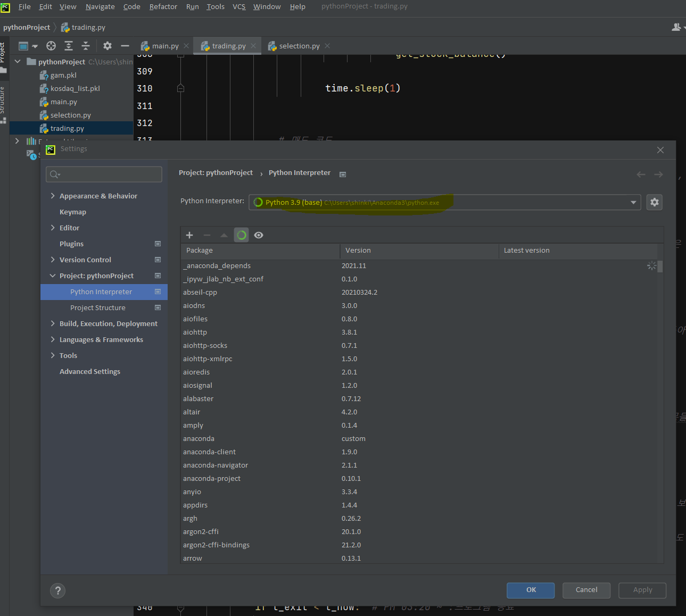Expand the Tools settings section
686x616 pixels.
[53, 355]
